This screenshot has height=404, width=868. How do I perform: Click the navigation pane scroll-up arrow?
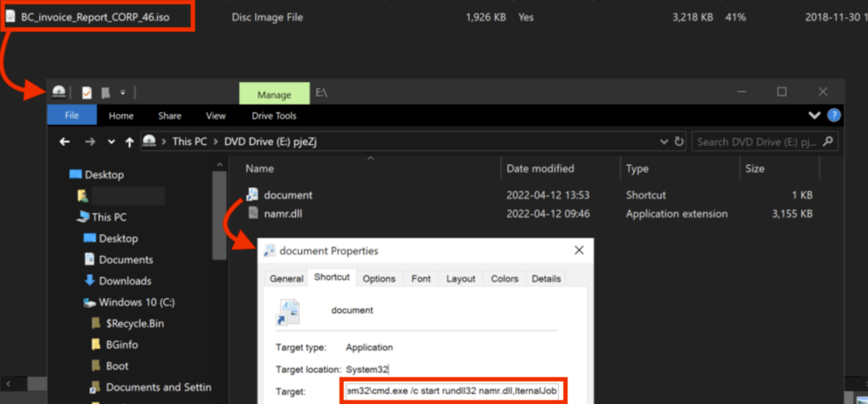tap(219, 165)
